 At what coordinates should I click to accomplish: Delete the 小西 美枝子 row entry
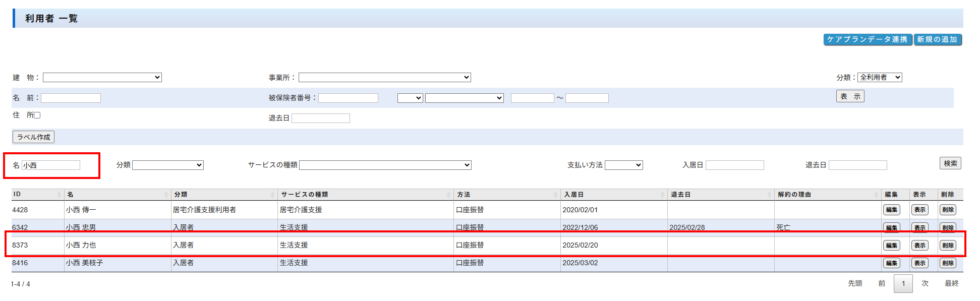(x=948, y=263)
